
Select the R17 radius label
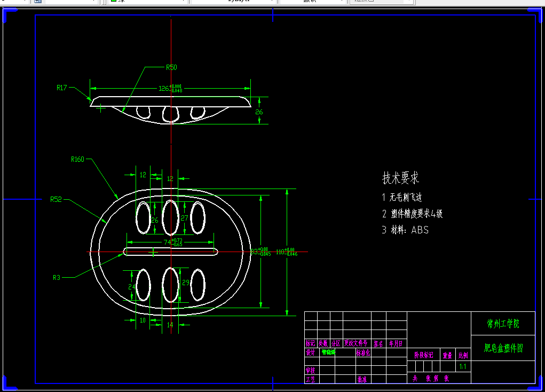61,88
